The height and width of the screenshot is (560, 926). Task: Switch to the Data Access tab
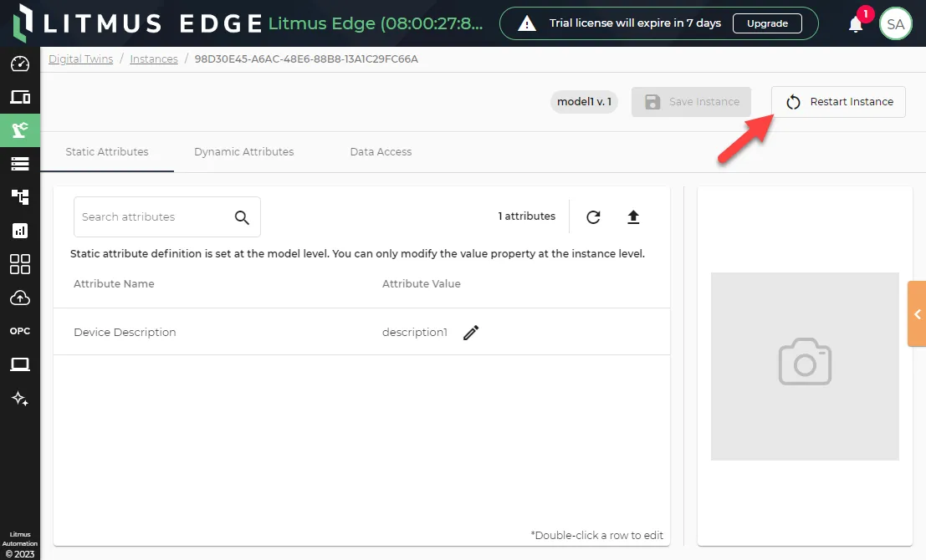tap(381, 151)
